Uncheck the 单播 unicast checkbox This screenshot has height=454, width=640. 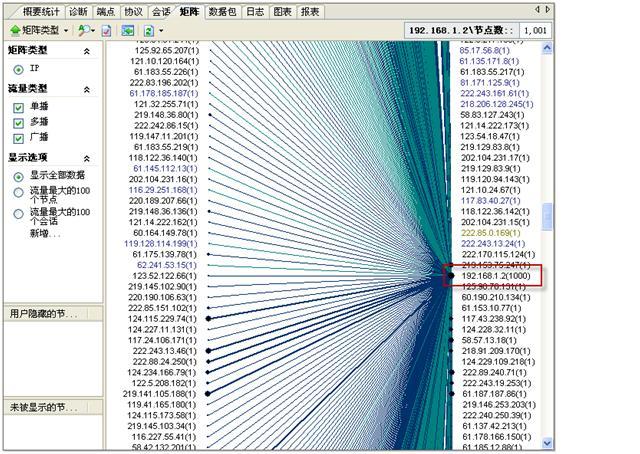pyautogui.click(x=19, y=108)
